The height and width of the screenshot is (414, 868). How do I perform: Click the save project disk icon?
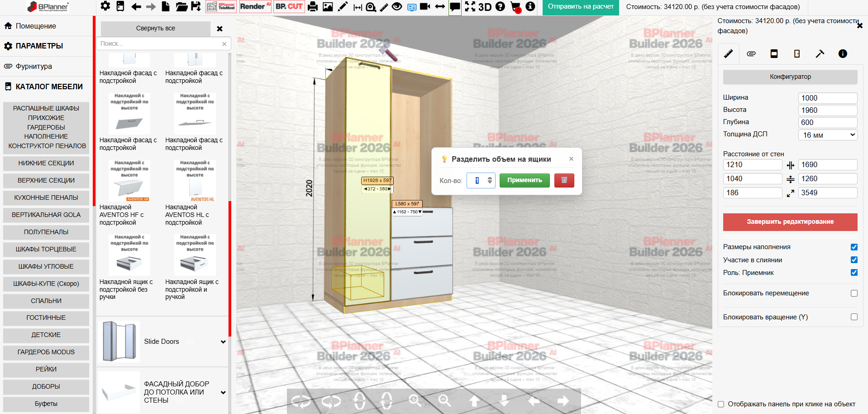coord(196,6)
